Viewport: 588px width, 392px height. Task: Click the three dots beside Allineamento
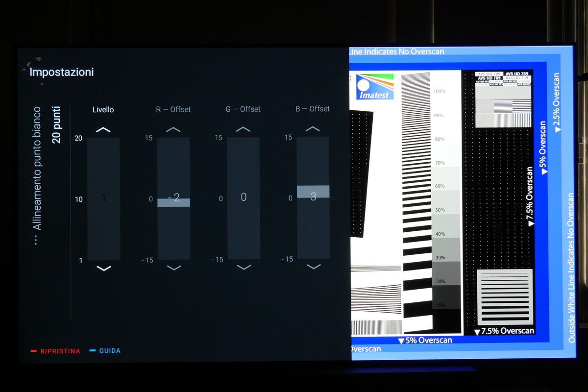tap(36, 240)
